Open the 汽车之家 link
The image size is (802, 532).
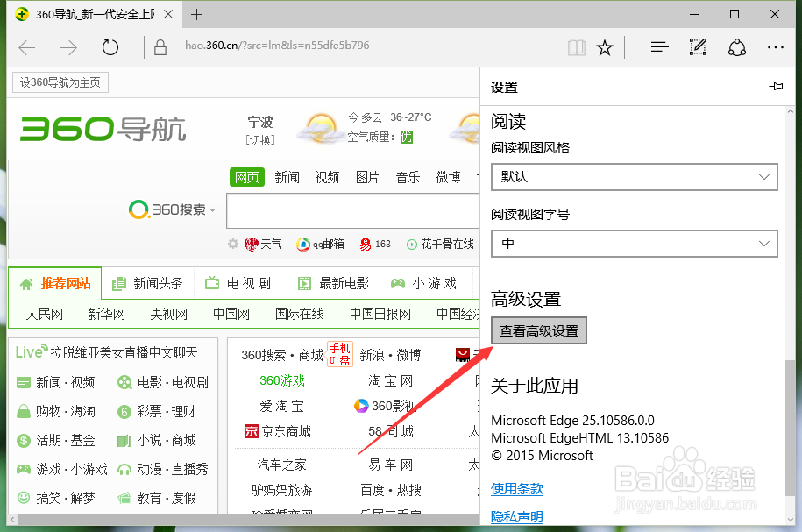(x=282, y=465)
